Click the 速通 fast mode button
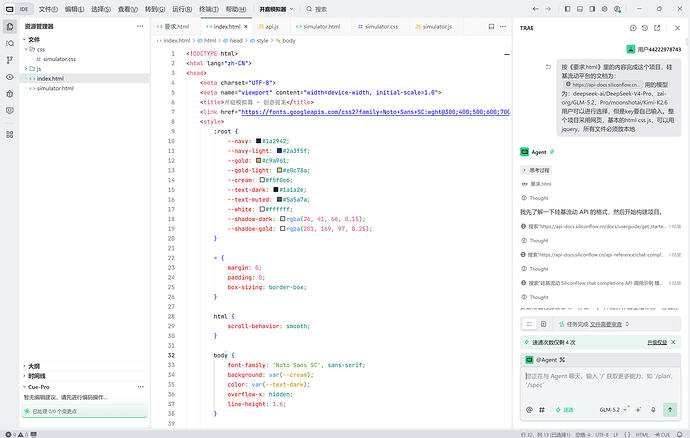This screenshot has height=438, width=690. point(565,410)
